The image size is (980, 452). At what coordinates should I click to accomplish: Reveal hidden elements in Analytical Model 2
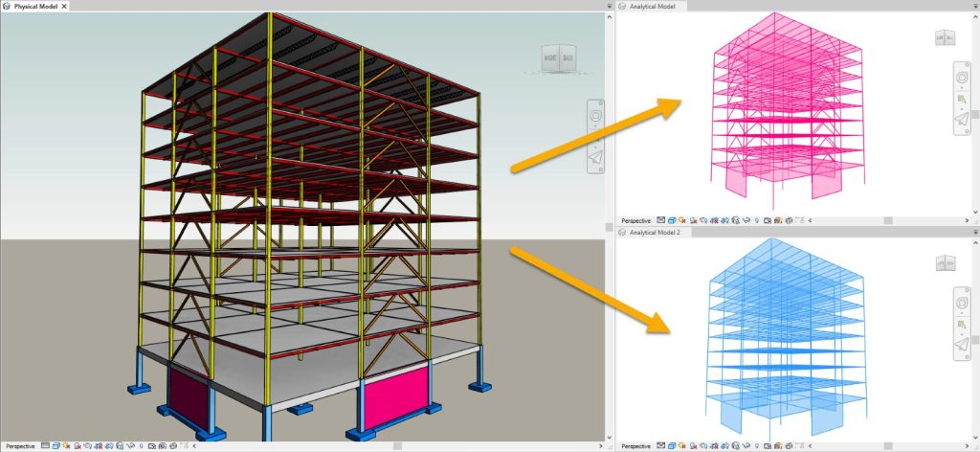(757, 445)
